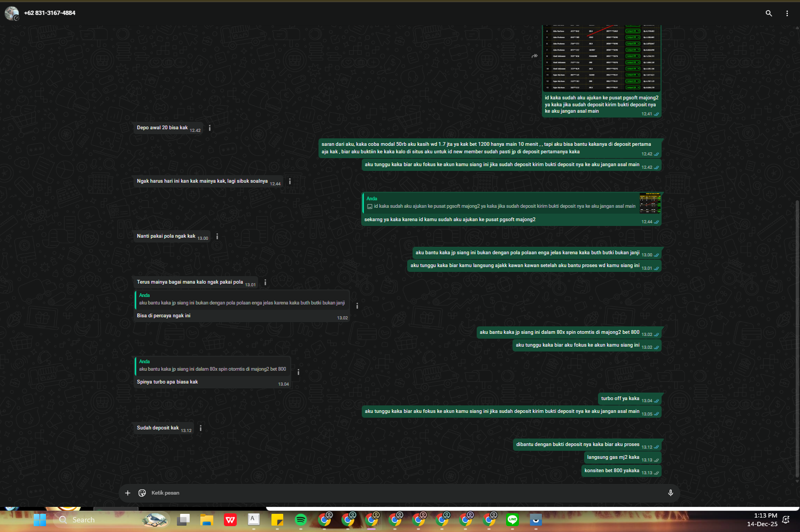Open the chat's three-dot menu
Viewport: 800px width, 532px height.
(x=787, y=13)
